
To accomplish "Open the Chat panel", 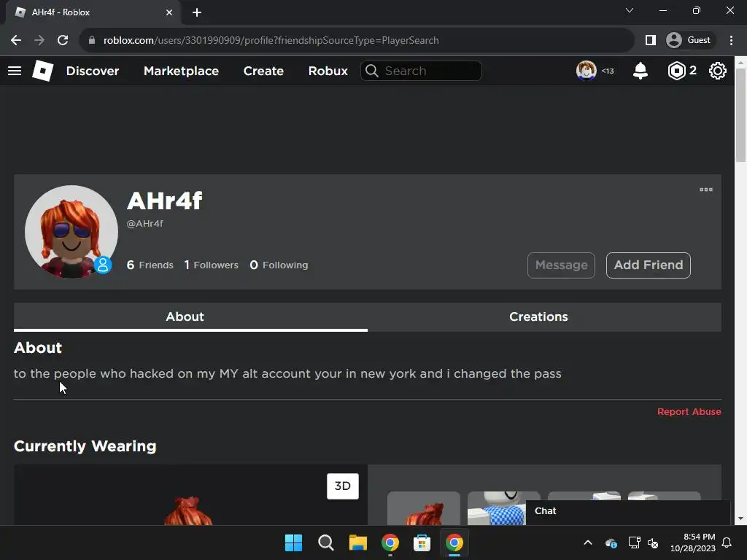I will [628, 511].
